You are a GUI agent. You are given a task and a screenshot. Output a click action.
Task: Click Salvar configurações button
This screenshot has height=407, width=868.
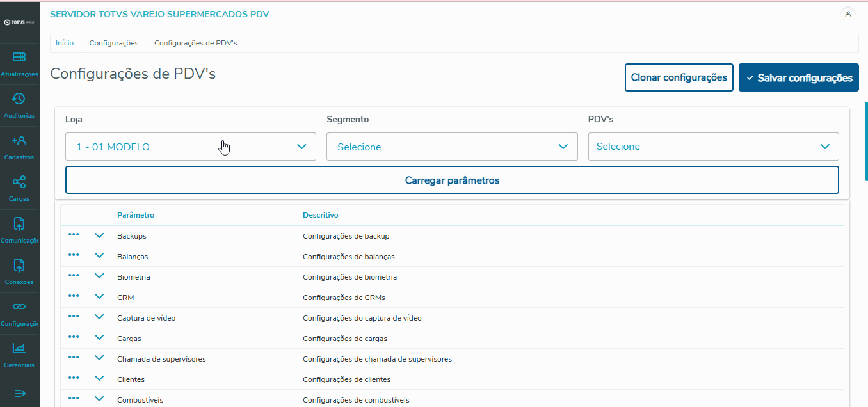[x=799, y=77]
